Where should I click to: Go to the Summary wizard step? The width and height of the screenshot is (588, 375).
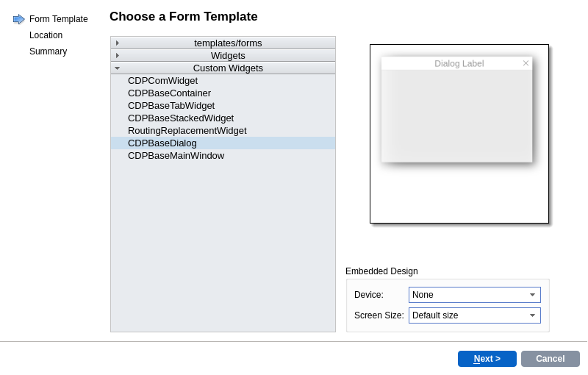pos(48,51)
